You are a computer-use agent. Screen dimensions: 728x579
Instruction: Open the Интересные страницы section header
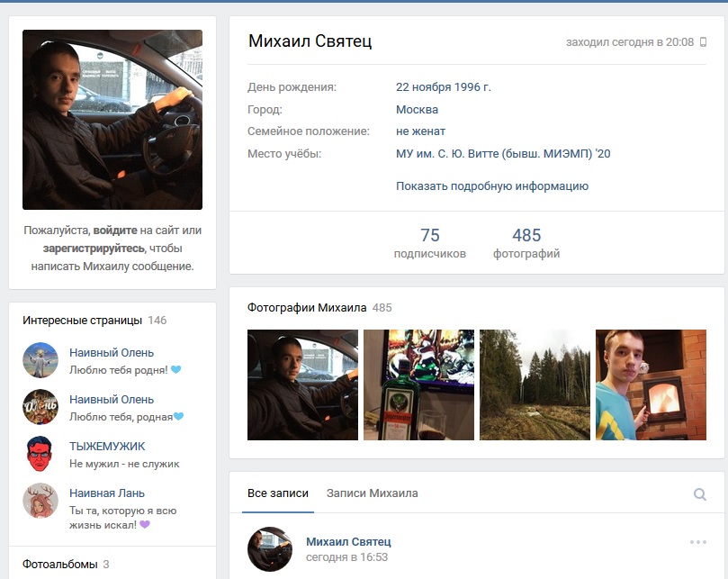[83, 321]
